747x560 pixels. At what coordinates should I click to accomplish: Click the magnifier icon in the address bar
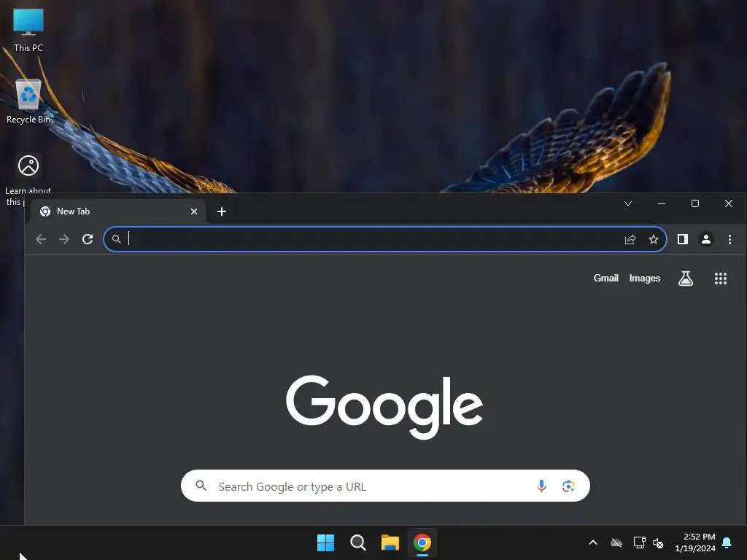(116, 239)
